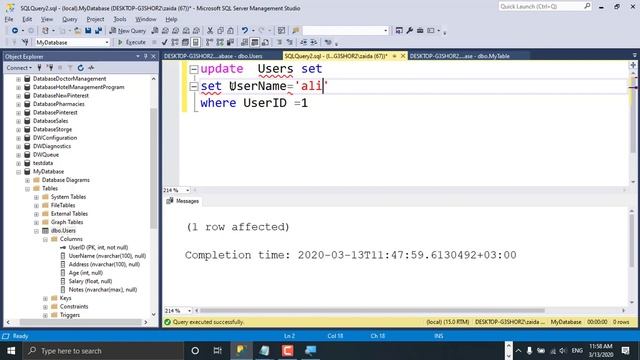Screen dimensions: 640x360
Task: Open the File menu
Action: (x=9, y=19)
